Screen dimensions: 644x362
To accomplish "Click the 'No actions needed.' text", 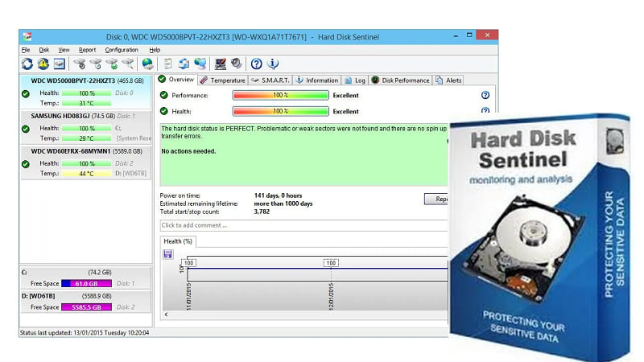I will 188,151.
